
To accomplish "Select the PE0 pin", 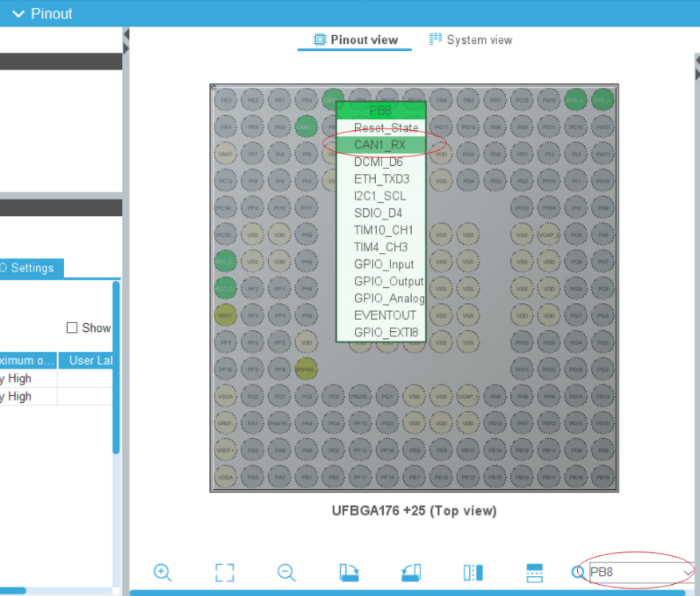I will (x=306, y=101).
